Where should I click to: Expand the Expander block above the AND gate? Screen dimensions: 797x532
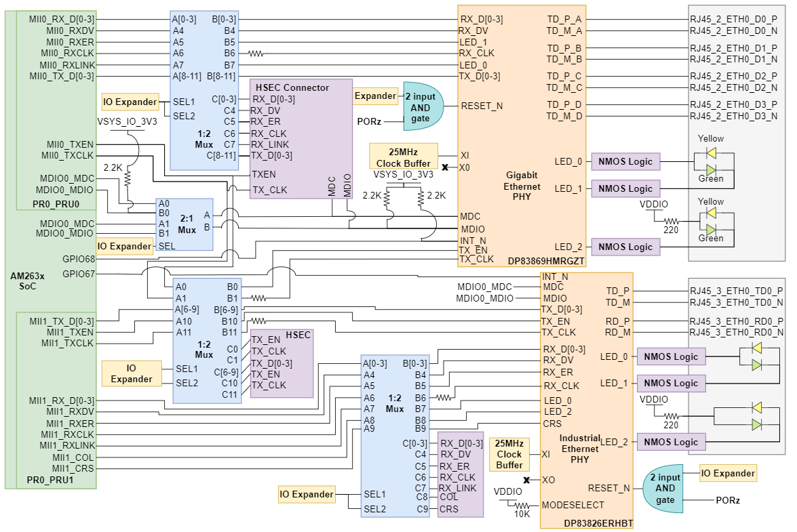click(x=376, y=96)
